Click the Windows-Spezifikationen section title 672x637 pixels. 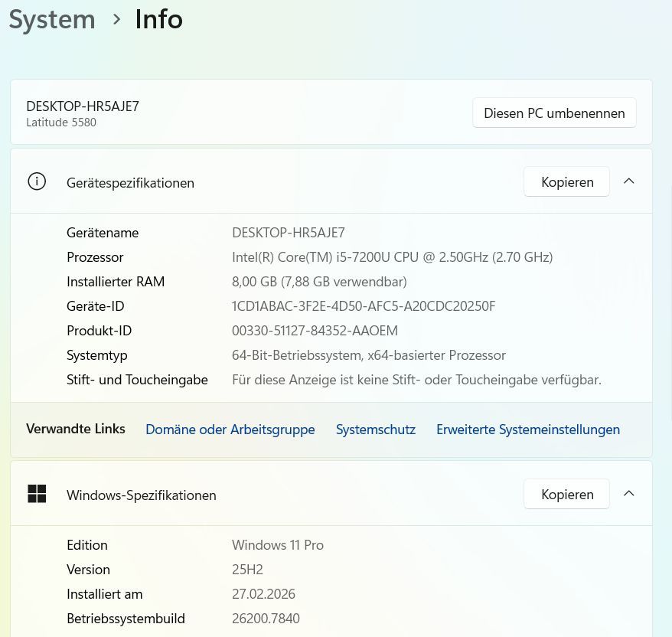point(141,495)
